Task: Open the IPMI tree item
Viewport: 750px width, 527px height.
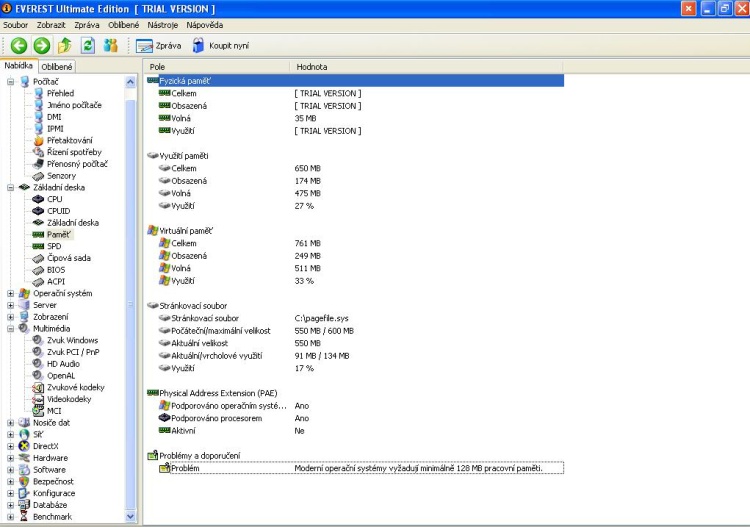Action: point(55,129)
